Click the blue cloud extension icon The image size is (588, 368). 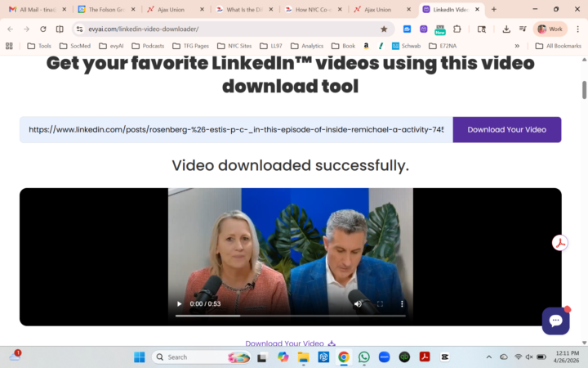click(407, 29)
